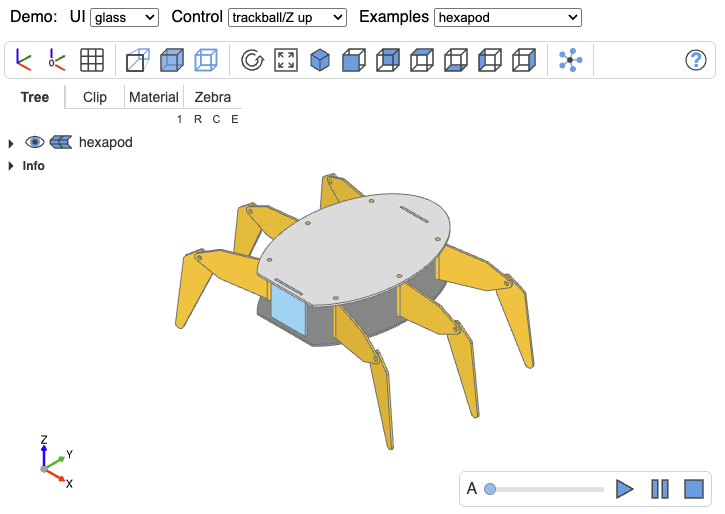Click the animation slider handle

490,489
